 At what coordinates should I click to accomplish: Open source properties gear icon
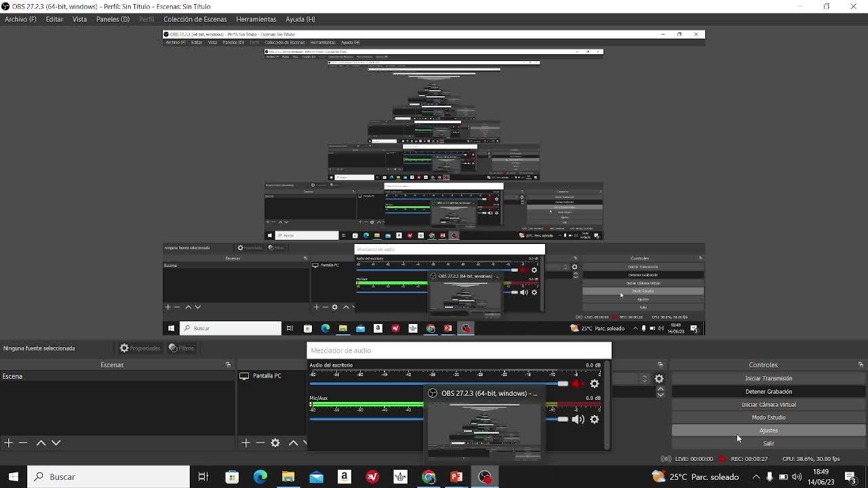[275, 443]
